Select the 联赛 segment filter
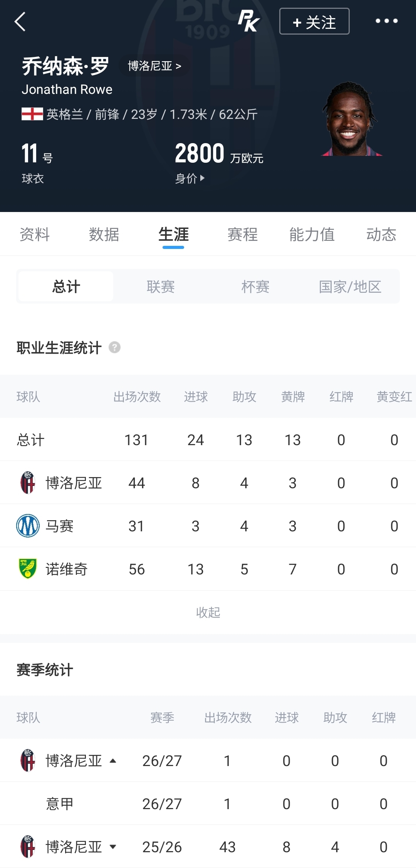The image size is (416, 868). [x=161, y=287]
